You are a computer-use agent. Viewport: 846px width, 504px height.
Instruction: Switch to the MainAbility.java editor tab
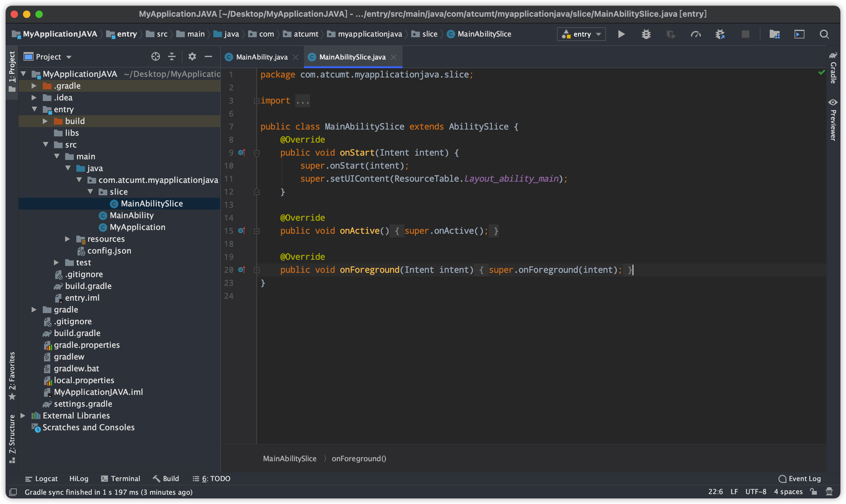click(x=261, y=57)
